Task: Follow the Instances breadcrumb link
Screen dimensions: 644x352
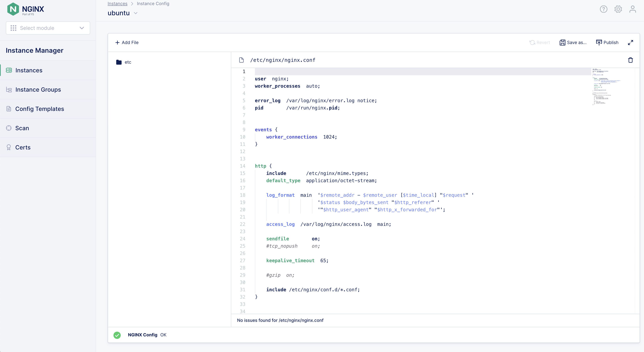Action: coord(117,3)
